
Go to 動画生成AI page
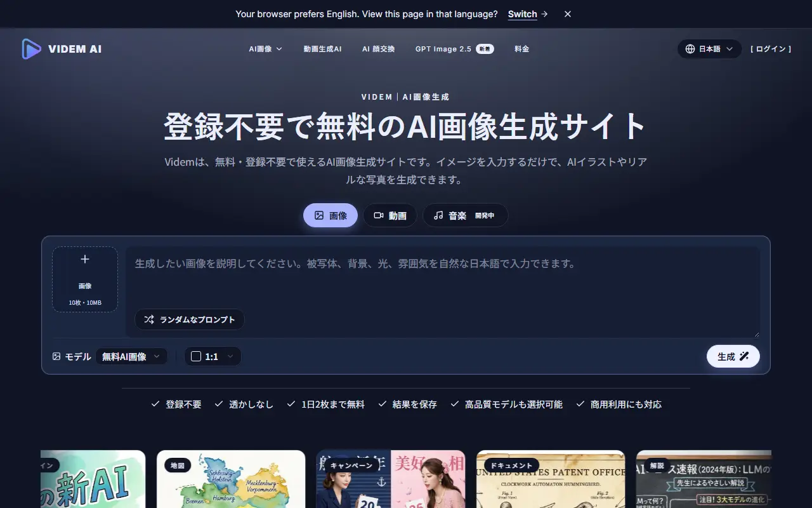322,49
